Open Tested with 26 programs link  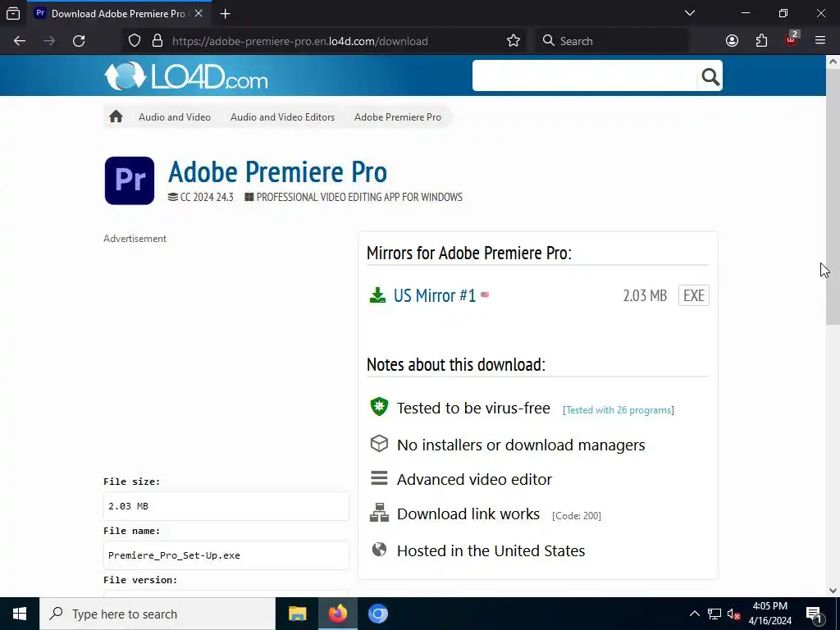click(x=619, y=410)
